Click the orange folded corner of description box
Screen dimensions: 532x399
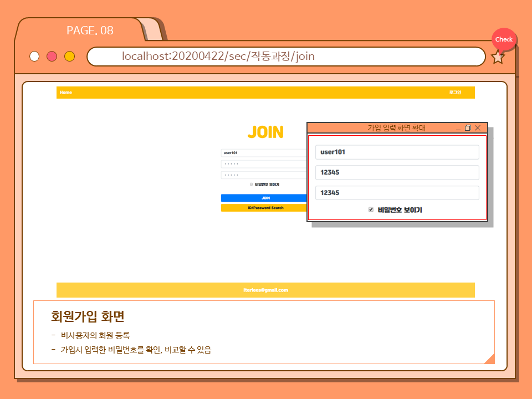click(x=490, y=359)
